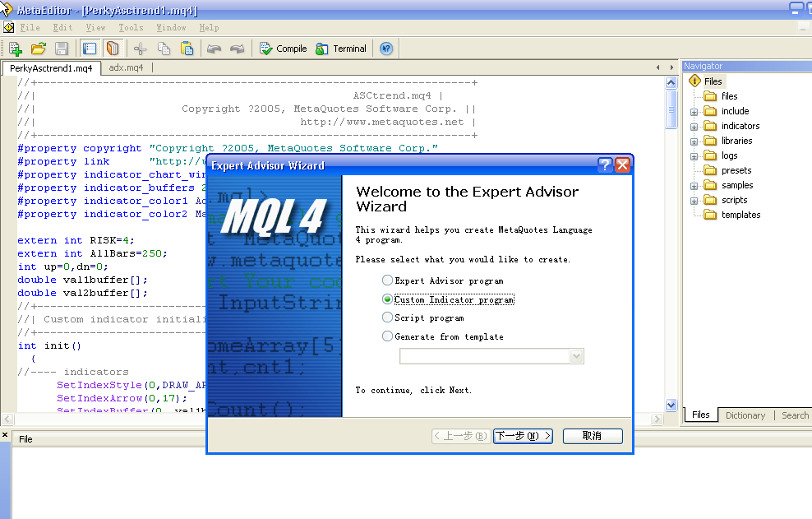Select Generate from template option
This screenshot has width=812, height=519.
443,336
